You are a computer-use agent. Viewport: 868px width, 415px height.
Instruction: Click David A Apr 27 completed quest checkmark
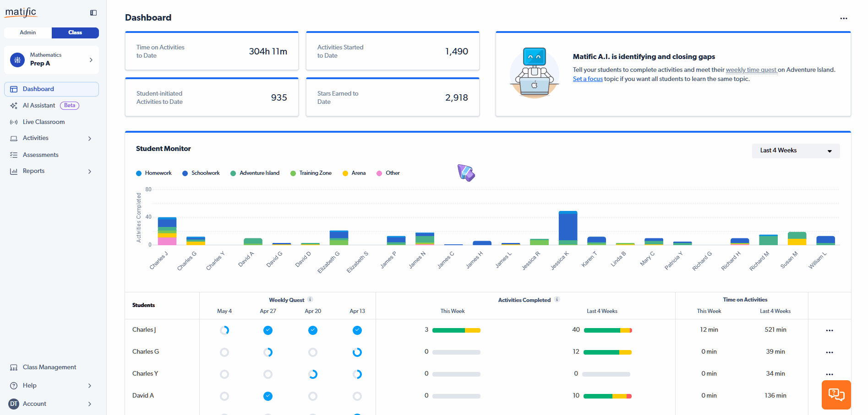(268, 396)
